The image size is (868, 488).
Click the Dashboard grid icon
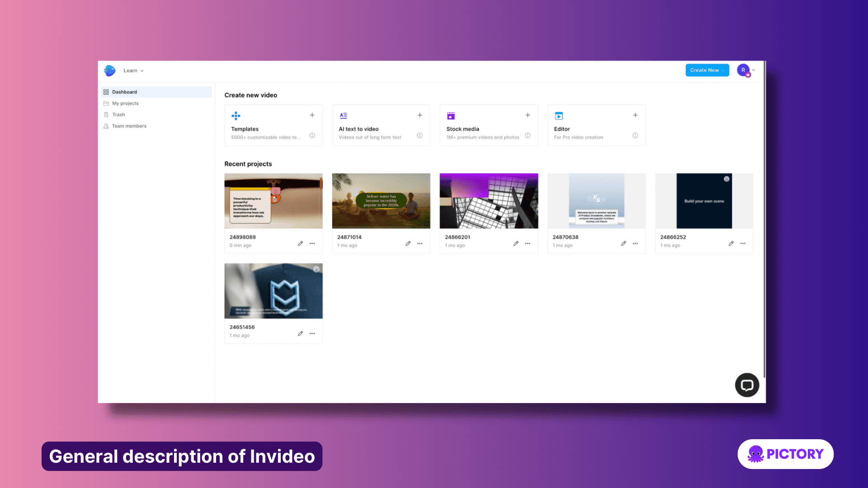pos(106,92)
